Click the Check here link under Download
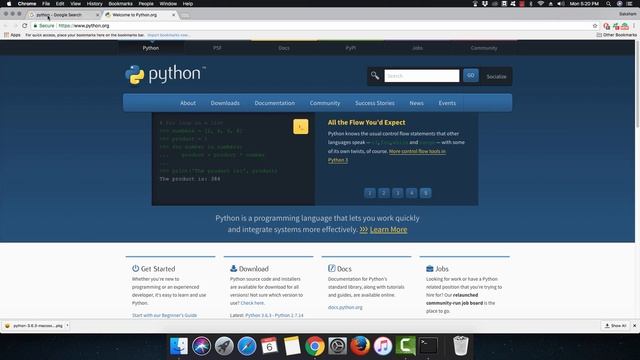640x360 pixels. tap(252, 303)
